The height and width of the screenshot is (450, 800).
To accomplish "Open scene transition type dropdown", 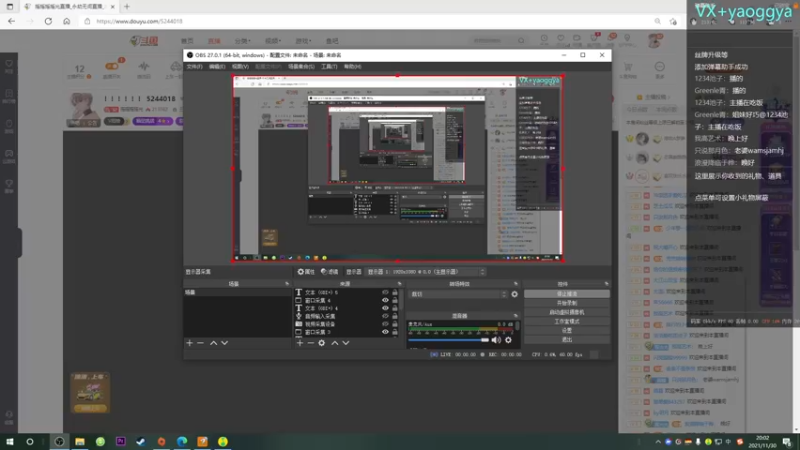I will [x=459, y=294].
